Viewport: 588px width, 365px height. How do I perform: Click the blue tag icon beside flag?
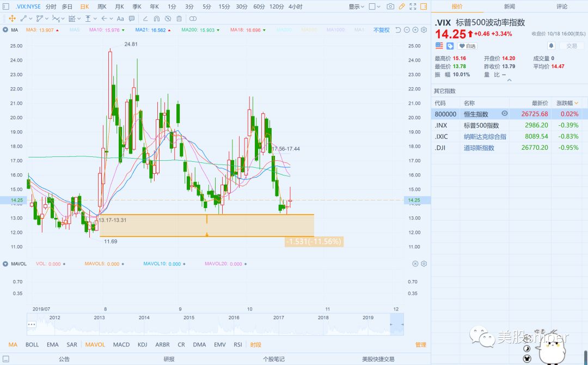pos(450,46)
